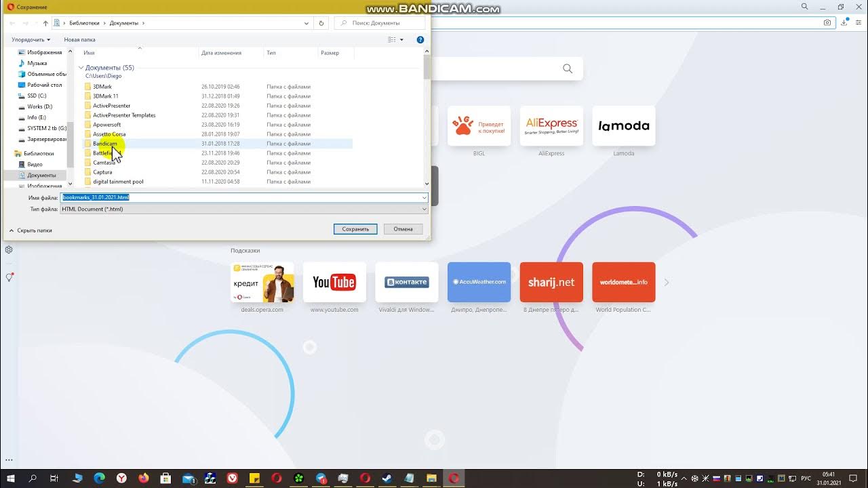
Task: Open AccuWeather.com suggestion tile
Action: (x=479, y=282)
